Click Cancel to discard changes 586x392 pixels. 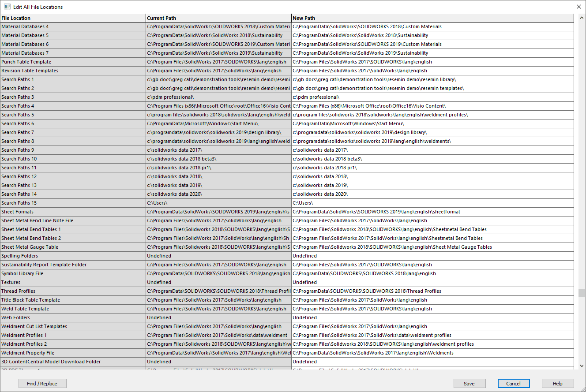(513, 384)
